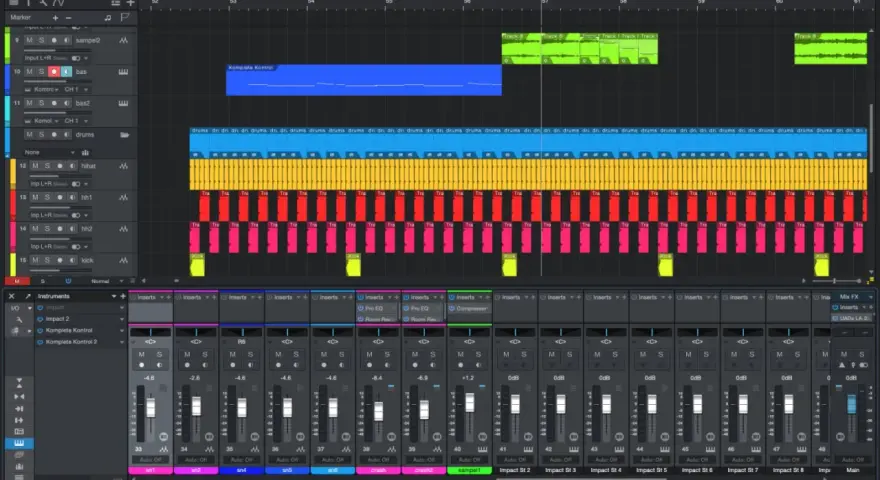The width and height of the screenshot is (880, 480).
Task: Click the inputs arrow icon in mixer sidebar
Action: tap(19, 409)
